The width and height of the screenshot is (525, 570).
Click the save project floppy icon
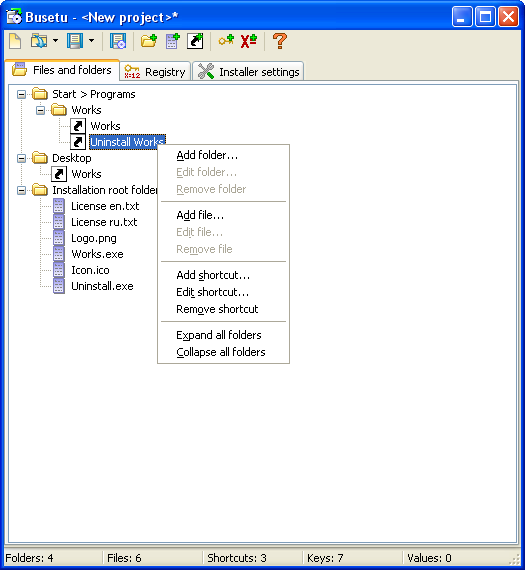75,41
